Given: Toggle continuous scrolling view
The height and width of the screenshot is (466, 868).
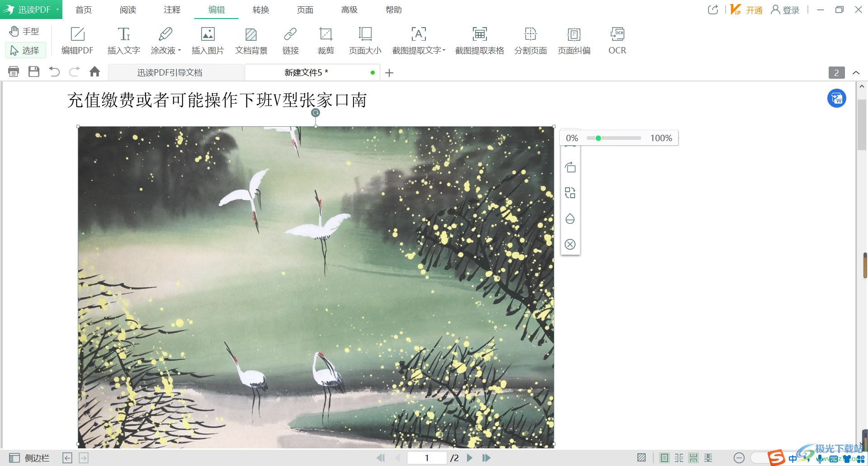Looking at the screenshot, I should point(693,458).
